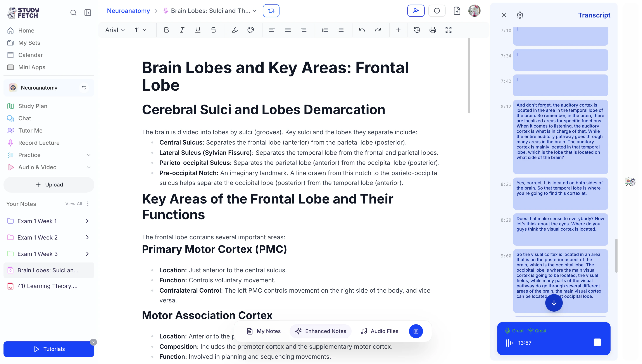Expand Exam 1 Week 2 folder
The image size is (642, 364).
coord(87,238)
